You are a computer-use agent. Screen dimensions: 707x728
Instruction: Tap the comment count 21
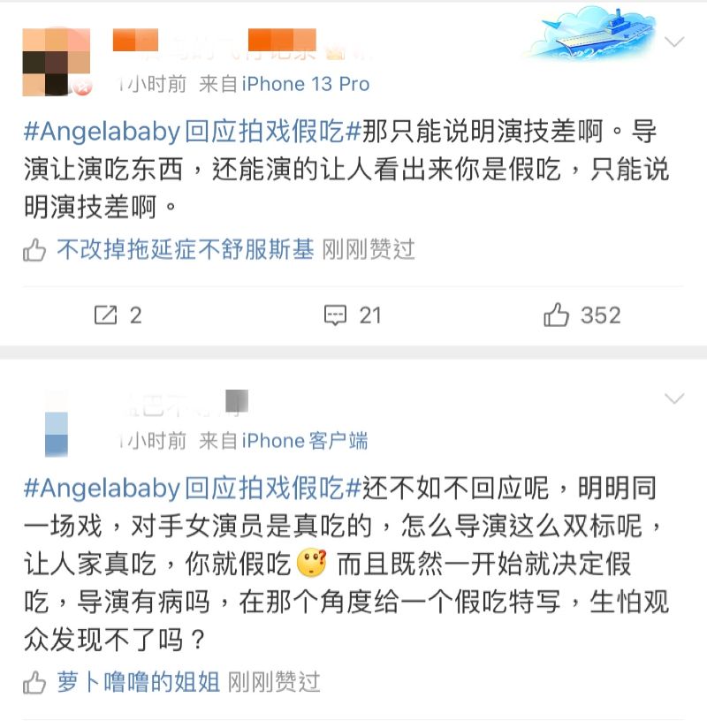370,315
